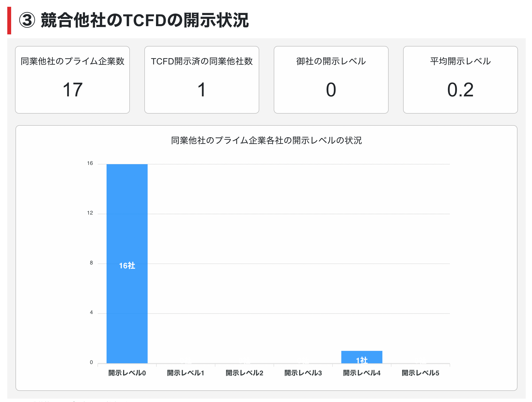Screen dimensions: 532x402
Task: Click the y-axis label 16
Action: [x=90, y=163]
